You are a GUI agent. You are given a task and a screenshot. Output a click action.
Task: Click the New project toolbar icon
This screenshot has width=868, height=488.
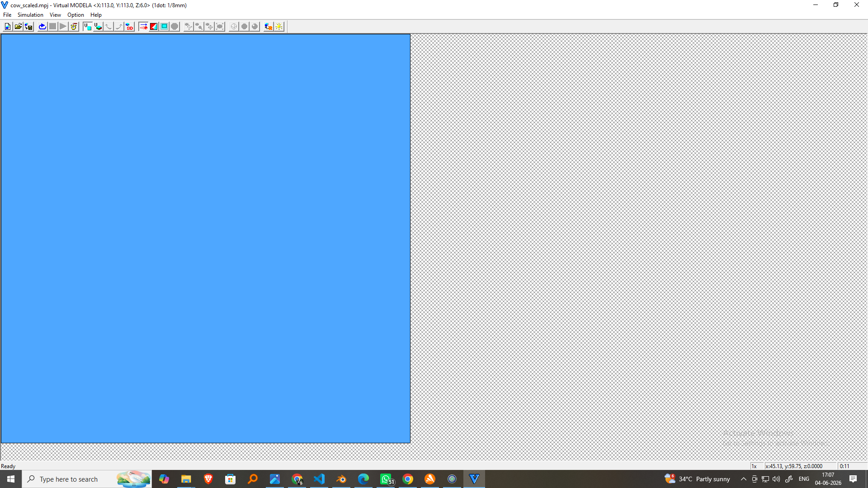8,27
